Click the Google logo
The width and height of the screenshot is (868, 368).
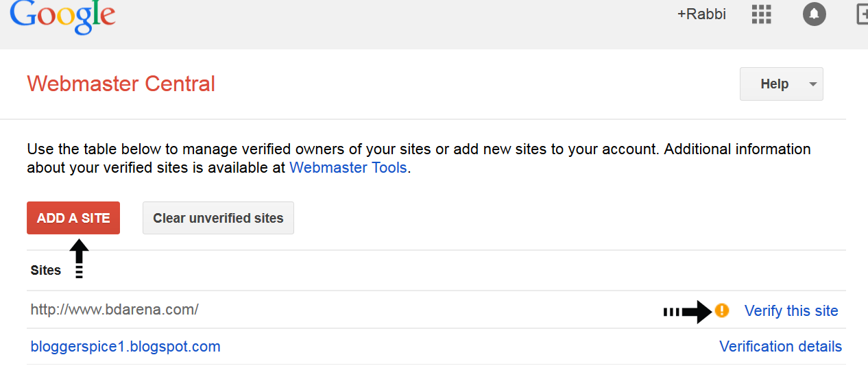62,16
